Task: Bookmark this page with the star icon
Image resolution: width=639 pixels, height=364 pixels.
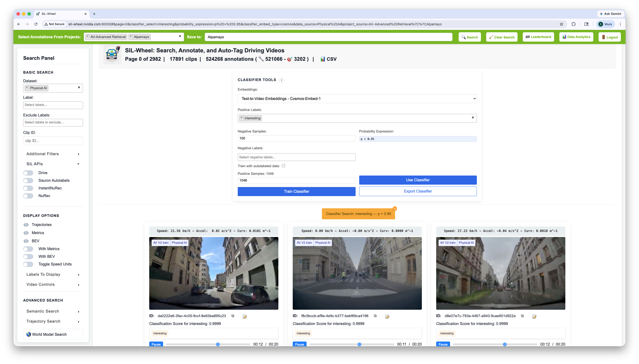Action: pyautogui.click(x=562, y=24)
